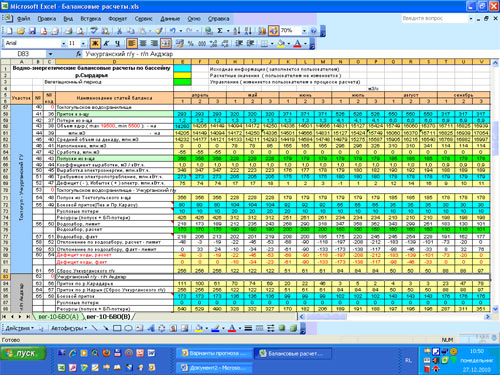Open the Arial font name dropdown

[63, 44]
